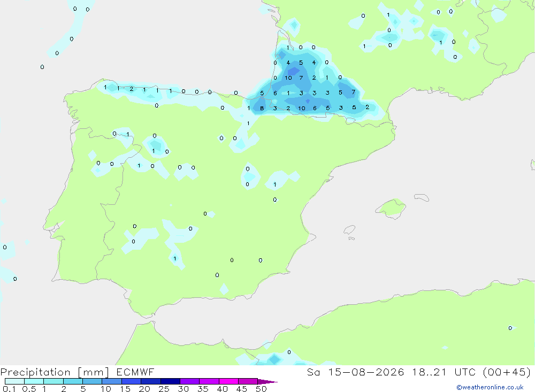Pick the 25–30 mm navy legend swatch
The image size is (535, 392).
[170, 381]
